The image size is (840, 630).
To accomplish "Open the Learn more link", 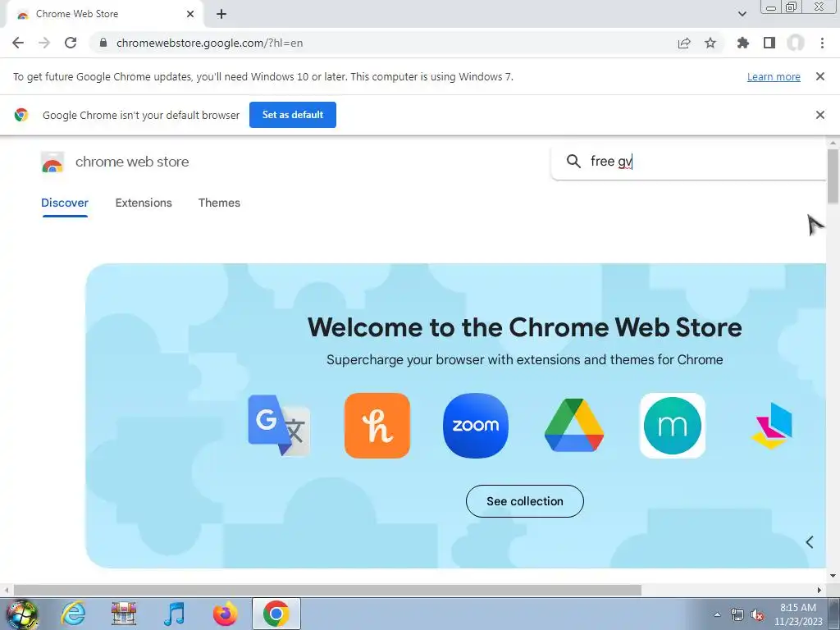I will tap(774, 76).
